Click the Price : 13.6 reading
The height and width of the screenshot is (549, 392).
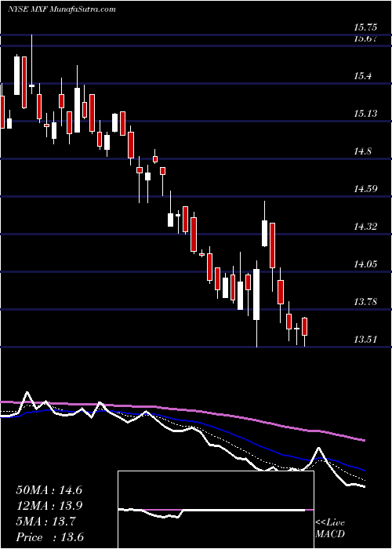coord(49,537)
